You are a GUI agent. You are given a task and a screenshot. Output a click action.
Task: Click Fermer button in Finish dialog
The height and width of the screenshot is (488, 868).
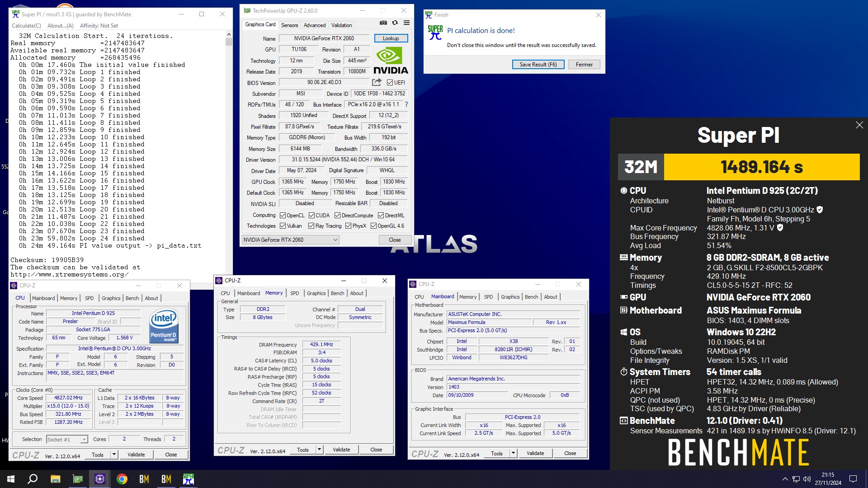point(584,65)
